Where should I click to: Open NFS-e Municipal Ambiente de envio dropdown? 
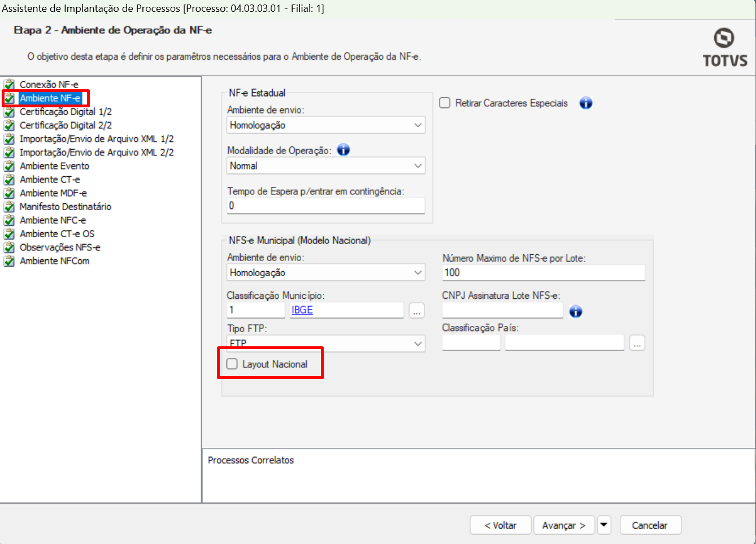pos(326,272)
